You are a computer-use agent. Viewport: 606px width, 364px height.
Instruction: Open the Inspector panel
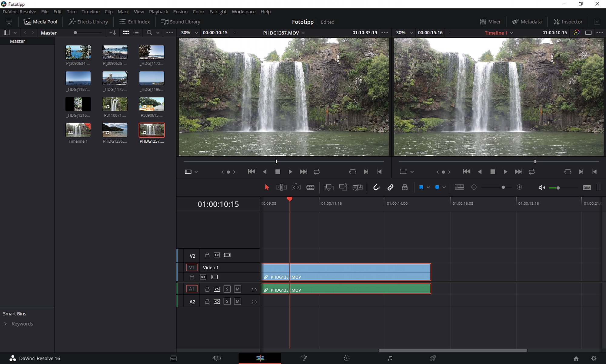568,22
